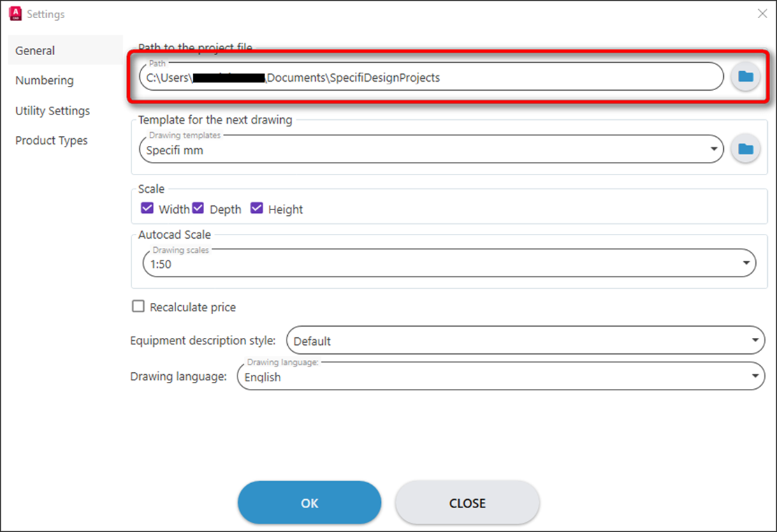
Task: Click the CLOSE button
Action: click(467, 503)
